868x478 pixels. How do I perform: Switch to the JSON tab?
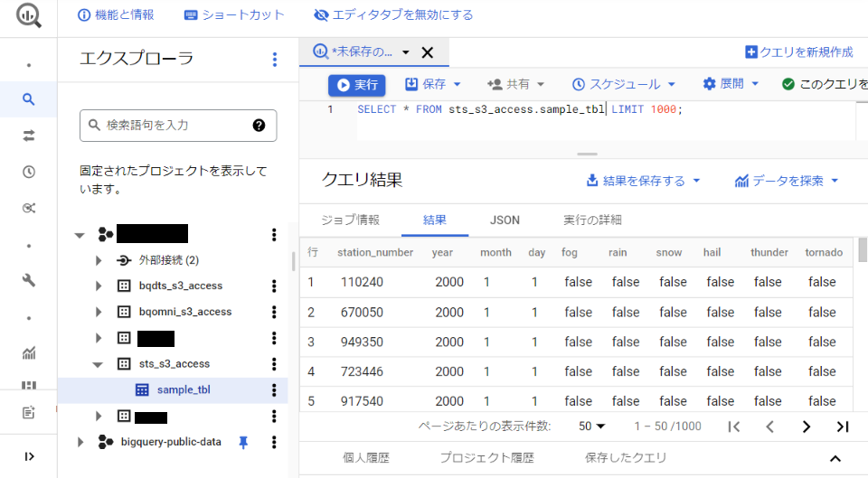[505, 220]
